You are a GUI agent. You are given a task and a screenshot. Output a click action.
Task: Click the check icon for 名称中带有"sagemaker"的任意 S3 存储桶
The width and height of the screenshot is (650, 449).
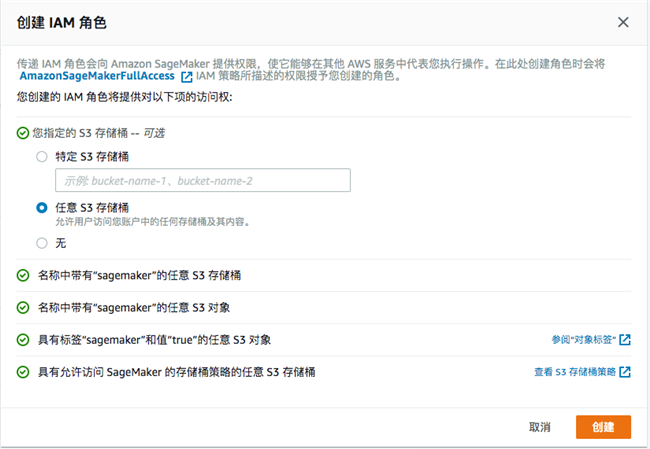(23, 275)
